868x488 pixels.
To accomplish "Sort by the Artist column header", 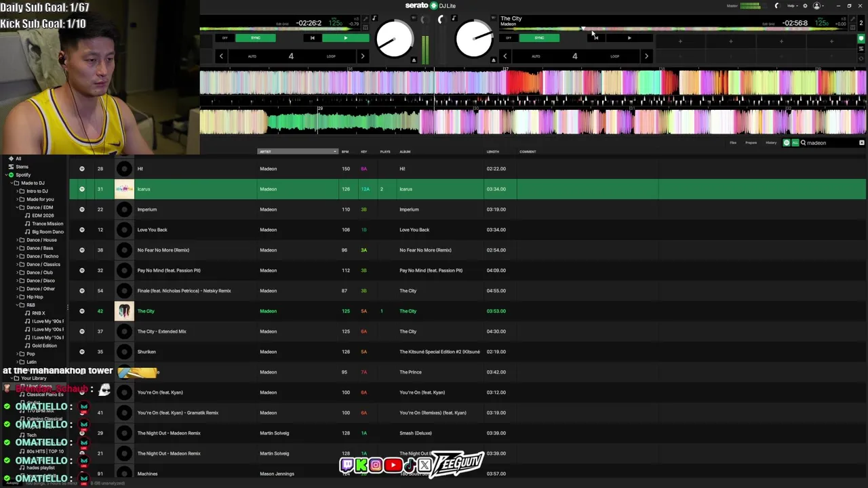I will [x=297, y=152].
